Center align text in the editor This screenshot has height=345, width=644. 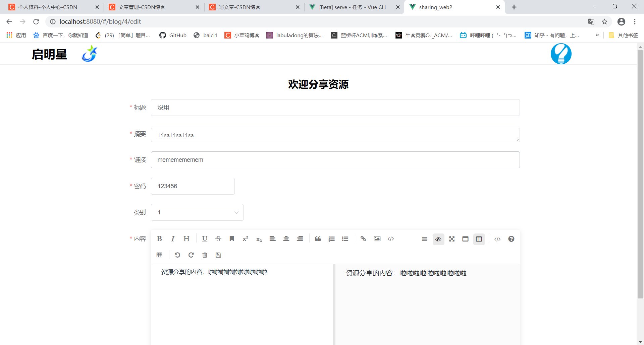pyautogui.click(x=286, y=239)
